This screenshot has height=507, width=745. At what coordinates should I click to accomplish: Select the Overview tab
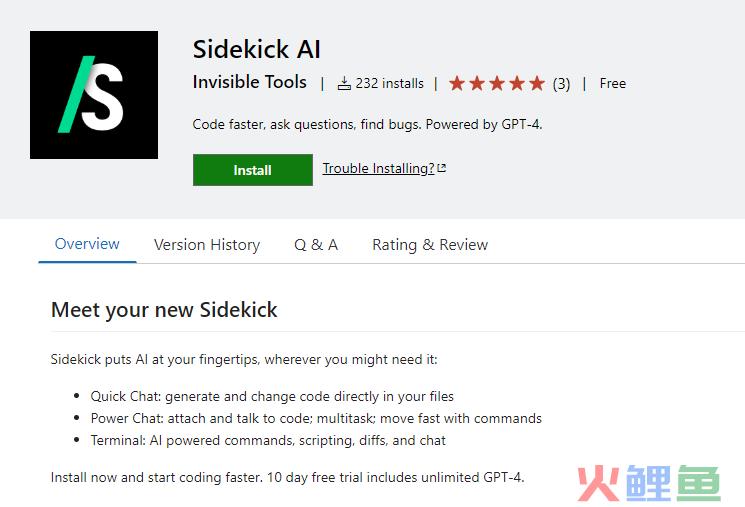87,244
